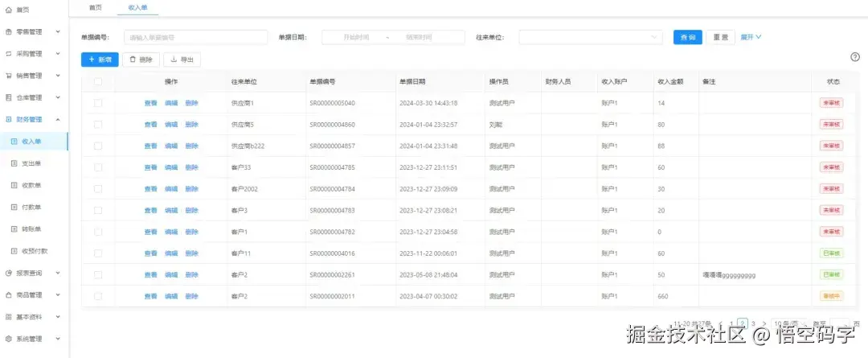Image resolution: width=868 pixels, height=358 pixels.
Task: Click the icon beside 支出单
Action: coord(15,163)
